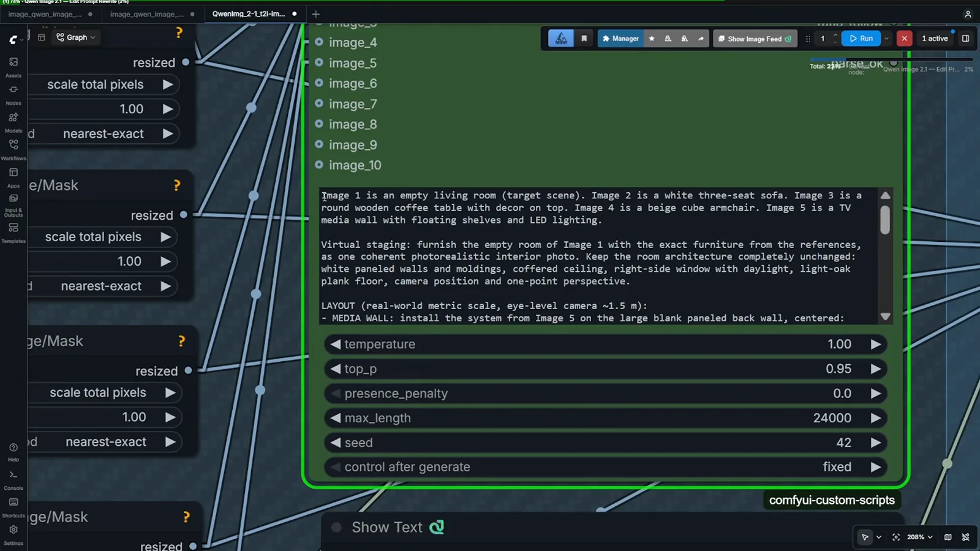Open the Settings gear
980x551 pixels.
[13, 534]
